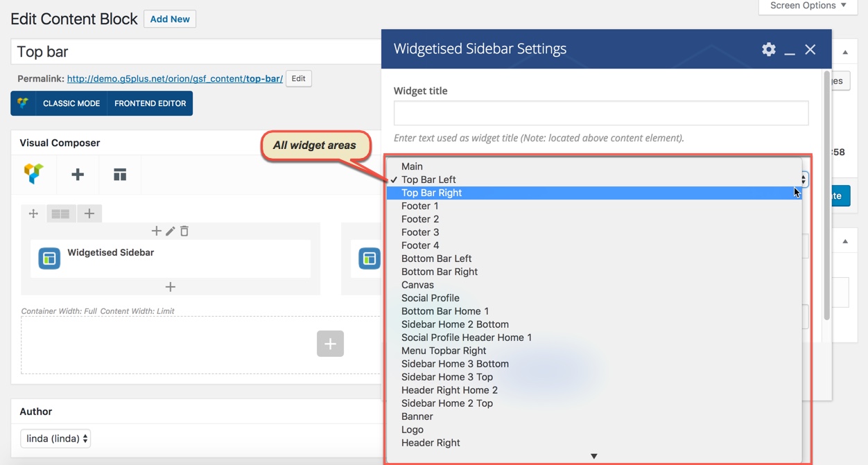Open the Screen Options dropdown
This screenshot has width=868, height=465.
[x=807, y=6]
